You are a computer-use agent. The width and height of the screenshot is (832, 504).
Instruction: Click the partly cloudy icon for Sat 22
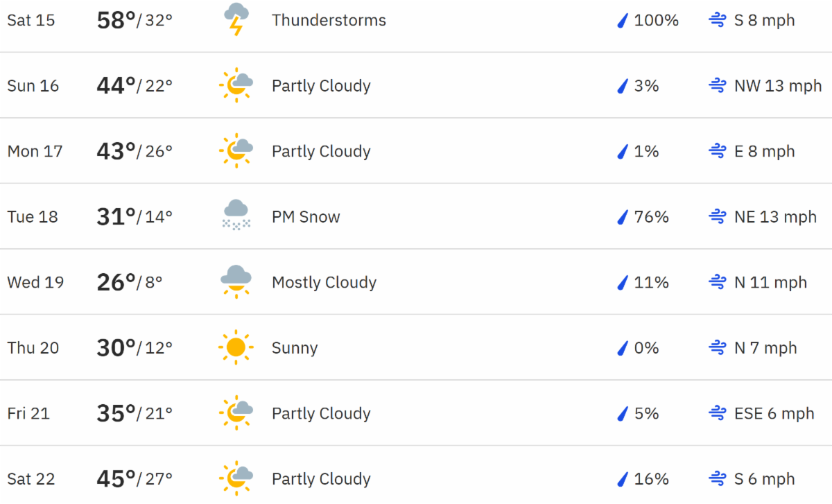tap(236, 478)
